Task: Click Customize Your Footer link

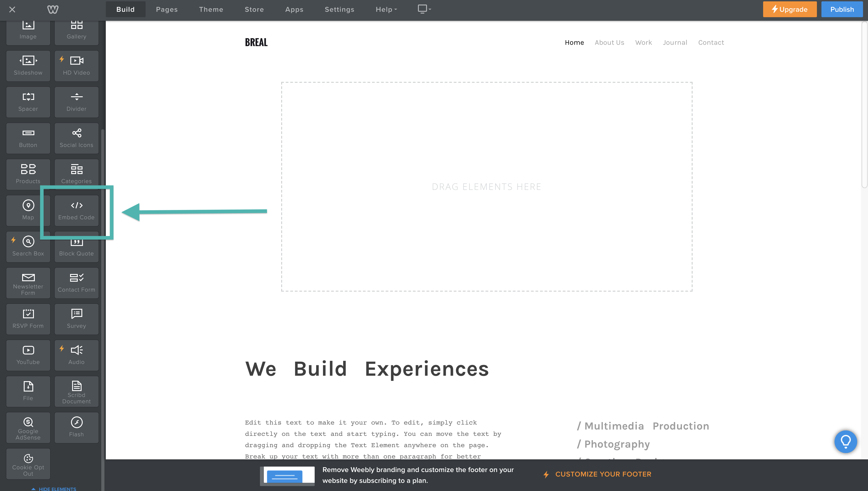Action: click(x=603, y=474)
